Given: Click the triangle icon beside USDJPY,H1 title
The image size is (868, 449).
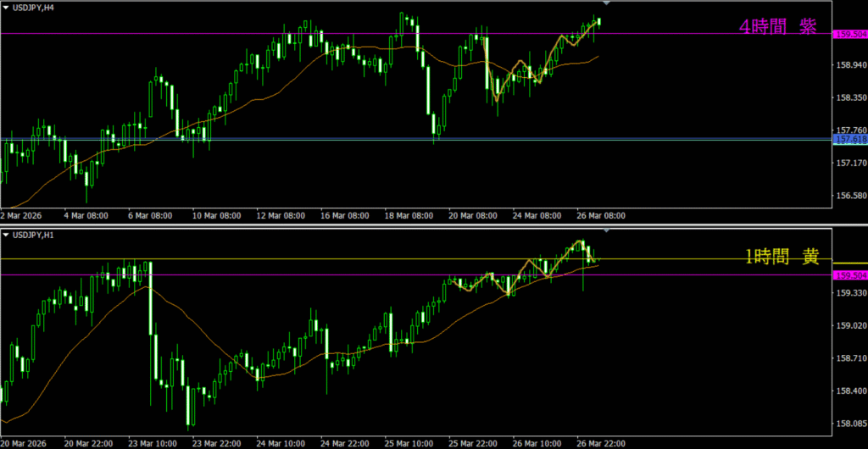Looking at the screenshot, I should 6,234.
